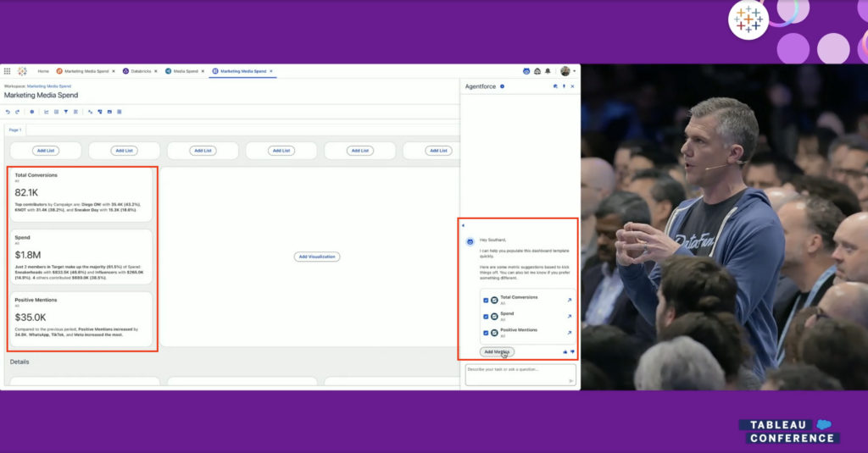Open the Marketing Media Spend workspace link
Viewport: 868px width, 453px height.
(x=49, y=86)
